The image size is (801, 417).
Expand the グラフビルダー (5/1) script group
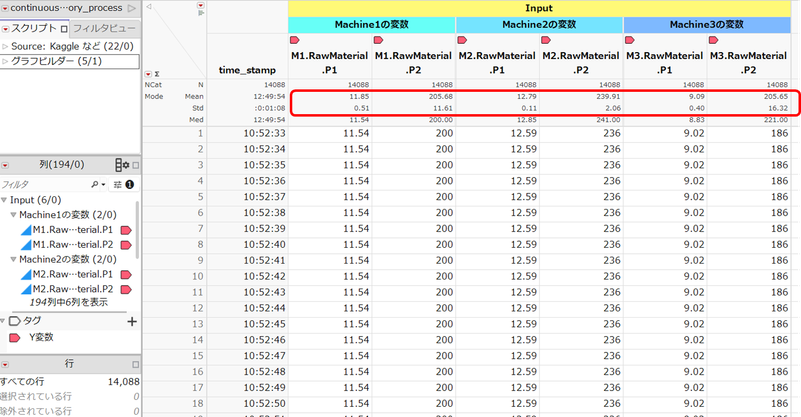[x=5, y=61]
